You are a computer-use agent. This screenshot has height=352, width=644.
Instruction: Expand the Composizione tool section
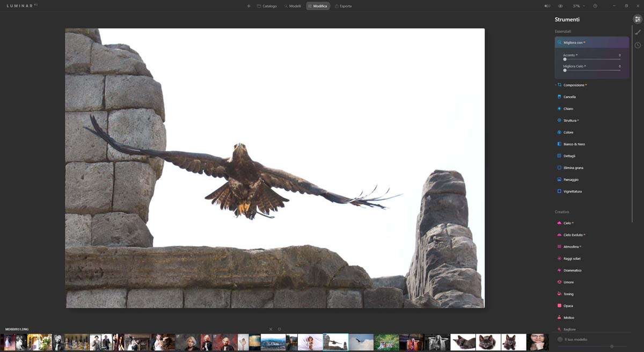click(574, 85)
